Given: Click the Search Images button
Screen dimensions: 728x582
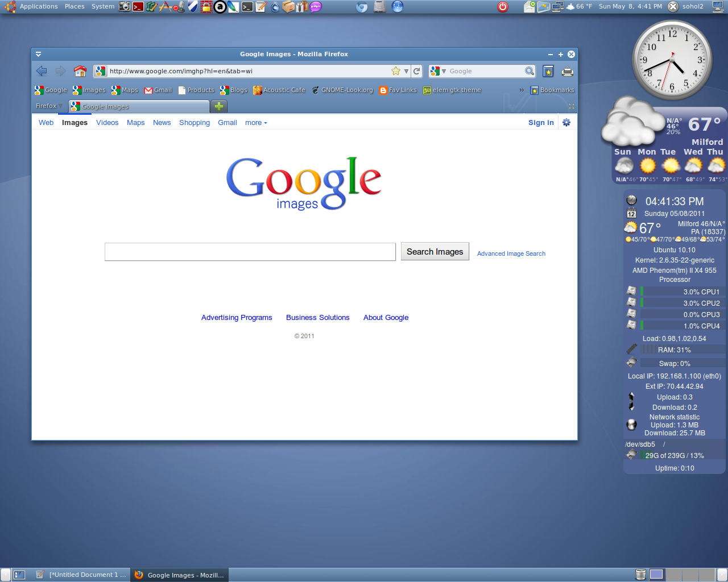Looking at the screenshot, I should pos(435,252).
